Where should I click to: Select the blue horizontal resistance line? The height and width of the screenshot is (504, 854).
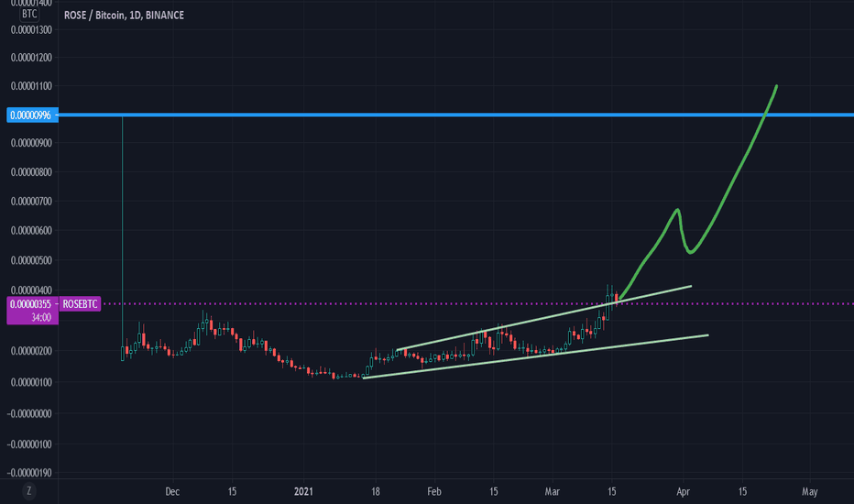point(456,115)
